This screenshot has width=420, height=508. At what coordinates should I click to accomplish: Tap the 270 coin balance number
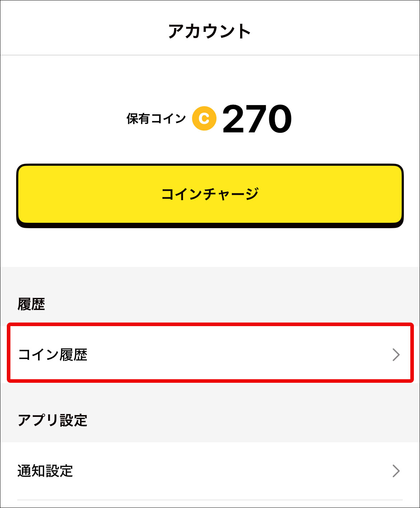257,119
